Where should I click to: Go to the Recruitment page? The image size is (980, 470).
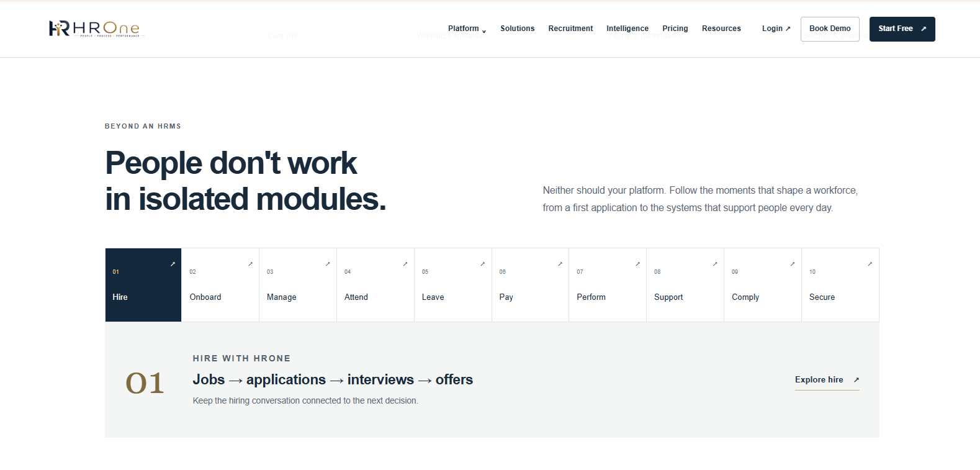pyautogui.click(x=570, y=29)
